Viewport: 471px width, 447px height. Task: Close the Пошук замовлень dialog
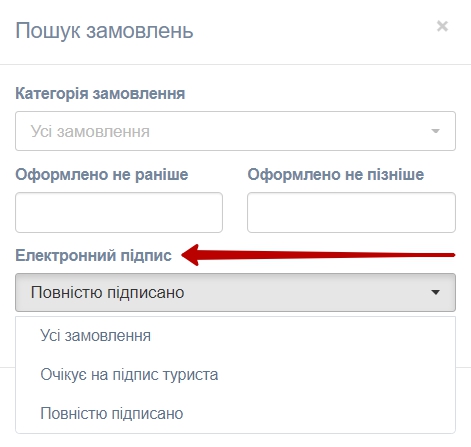click(x=442, y=26)
